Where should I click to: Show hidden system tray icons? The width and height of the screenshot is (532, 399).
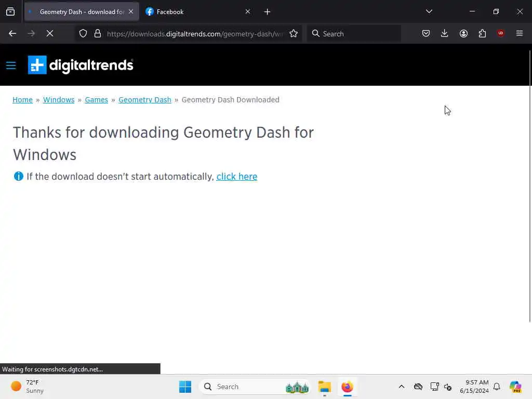click(402, 387)
